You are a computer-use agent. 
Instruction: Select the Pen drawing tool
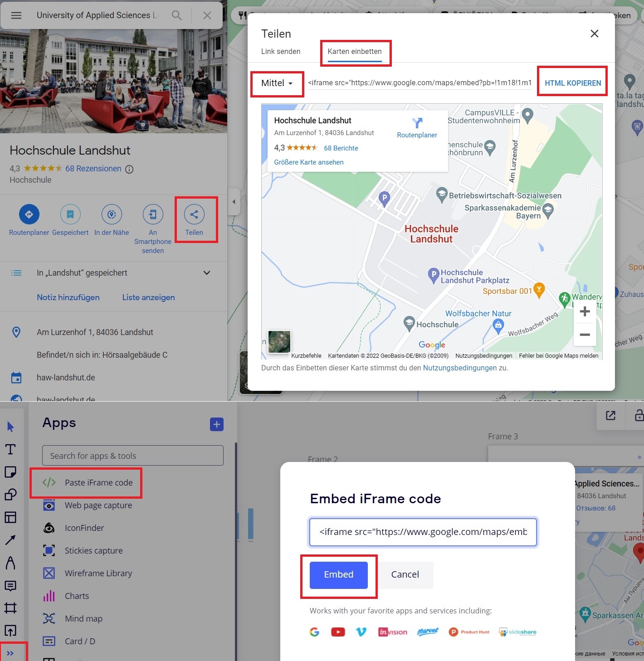tap(10, 563)
